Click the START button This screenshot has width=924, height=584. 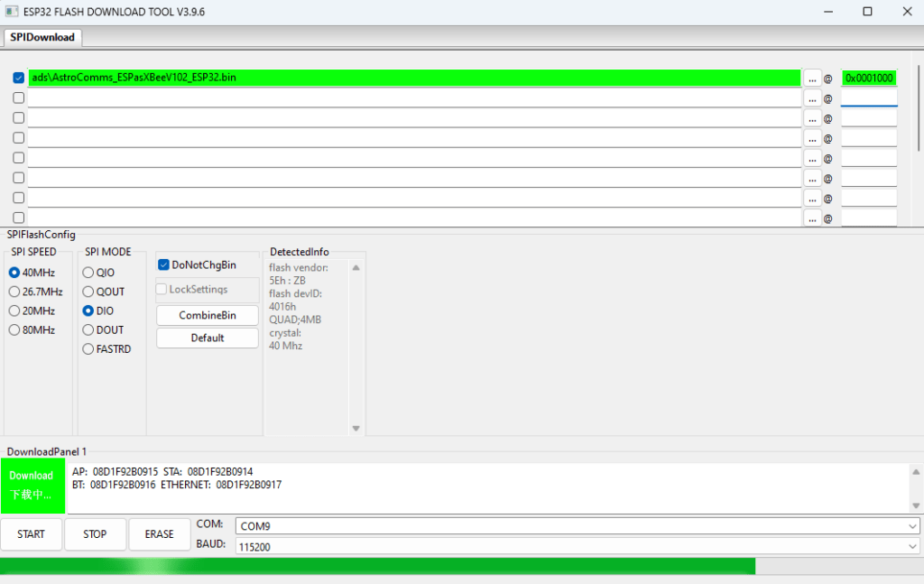click(32, 534)
